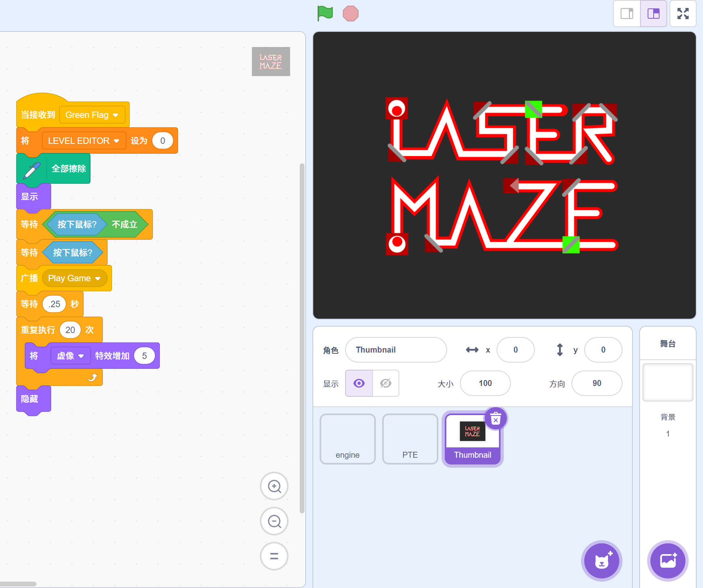This screenshot has height=588, width=703.
Task: Switch to large stage layout
Action: coord(654,14)
